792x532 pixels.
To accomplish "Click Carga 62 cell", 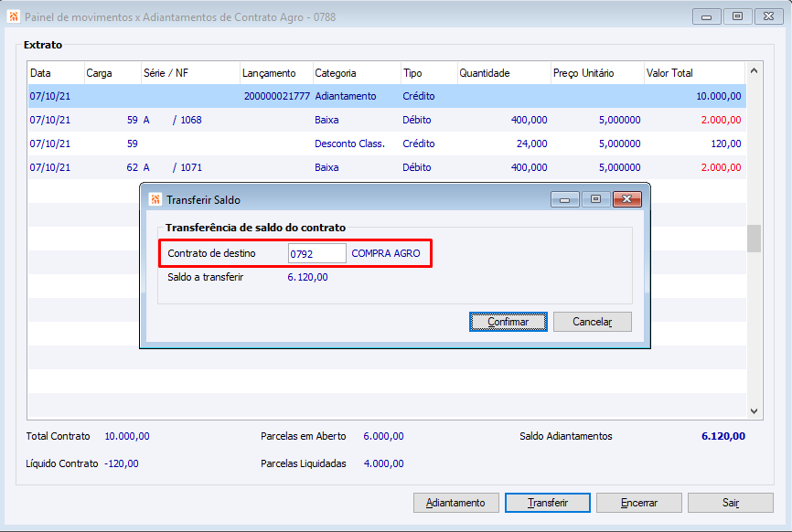I will tap(133, 167).
